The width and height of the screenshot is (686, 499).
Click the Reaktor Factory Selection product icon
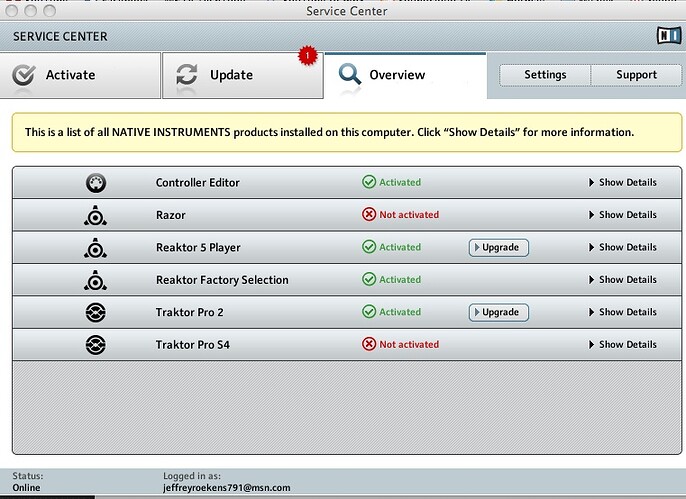[x=95, y=280]
